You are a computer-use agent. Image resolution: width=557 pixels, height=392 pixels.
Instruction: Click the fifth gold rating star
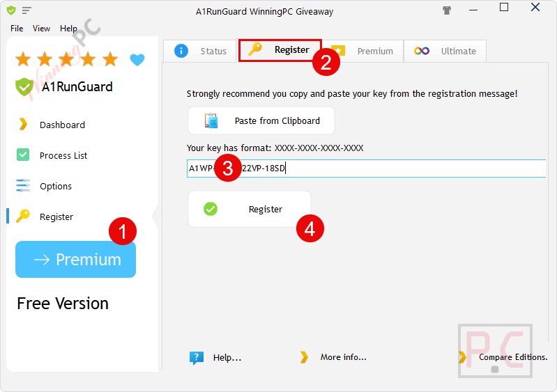pyautogui.click(x=110, y=59)
